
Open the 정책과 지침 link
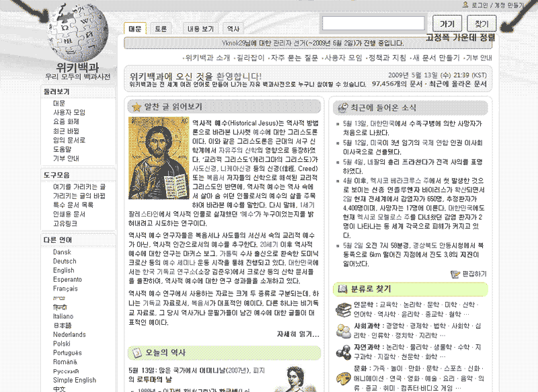click(387, 58)
